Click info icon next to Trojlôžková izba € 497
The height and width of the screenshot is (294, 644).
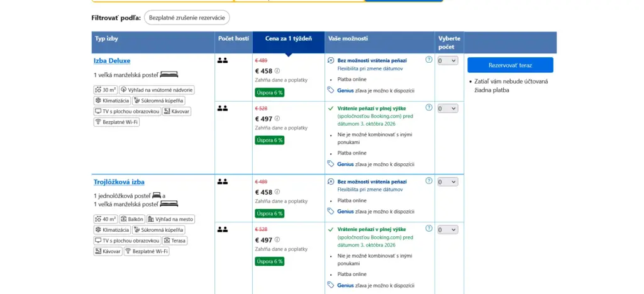click(x=277, y=240)
